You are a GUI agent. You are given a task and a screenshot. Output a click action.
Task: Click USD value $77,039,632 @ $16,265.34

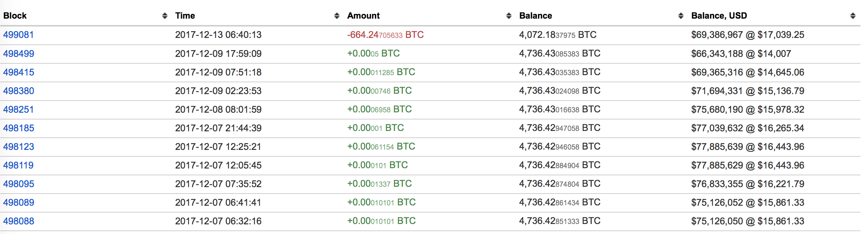coord(748,128)
